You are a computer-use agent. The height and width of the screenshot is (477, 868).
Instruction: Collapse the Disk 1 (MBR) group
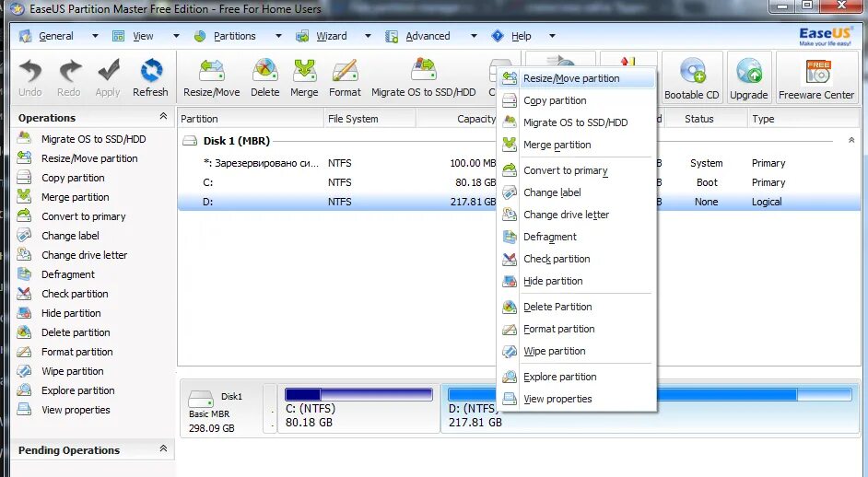coord(851,141)
